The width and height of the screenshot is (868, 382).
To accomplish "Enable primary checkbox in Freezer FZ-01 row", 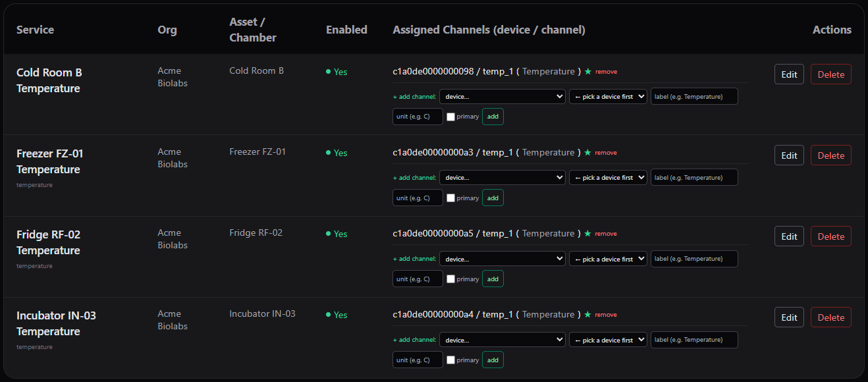I will click(450, 198).
